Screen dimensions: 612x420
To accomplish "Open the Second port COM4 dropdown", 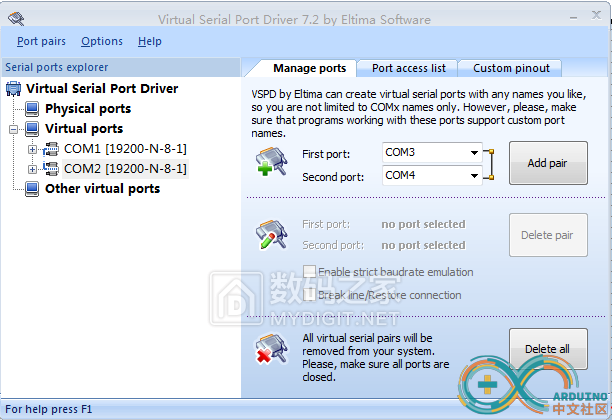I will point(474,176).
